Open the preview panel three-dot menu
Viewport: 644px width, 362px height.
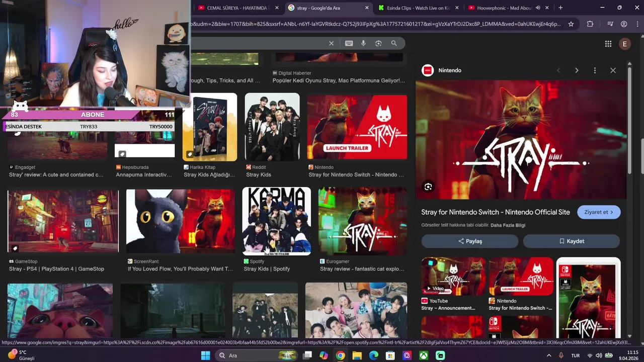[x=595, y=70]
